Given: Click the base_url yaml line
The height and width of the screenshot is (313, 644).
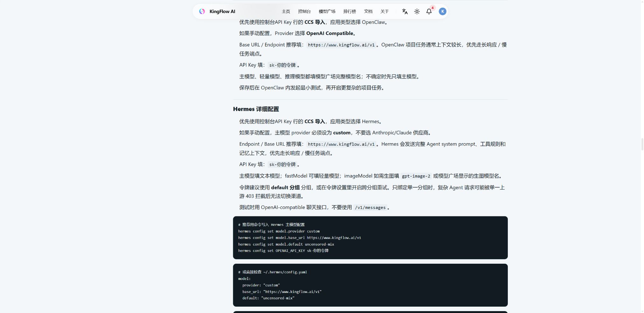Looking at the screenshot, I should [282, 292].
